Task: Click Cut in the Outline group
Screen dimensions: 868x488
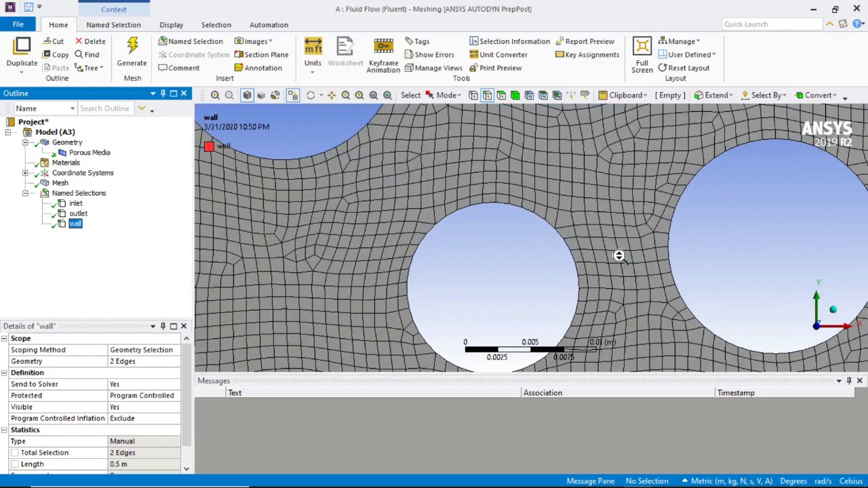Action: (x=53, y=41)
